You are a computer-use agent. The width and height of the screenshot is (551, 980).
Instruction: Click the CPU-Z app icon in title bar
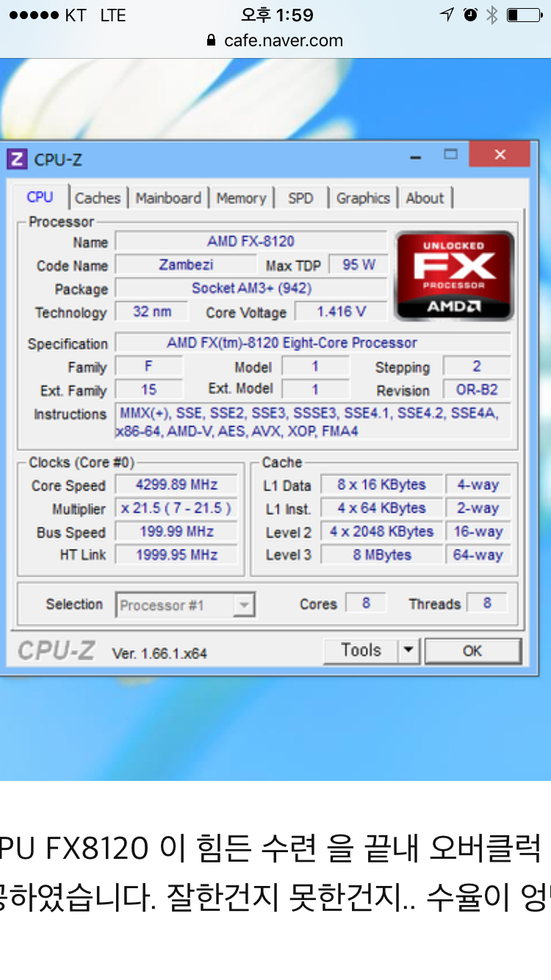click(17, 159)
